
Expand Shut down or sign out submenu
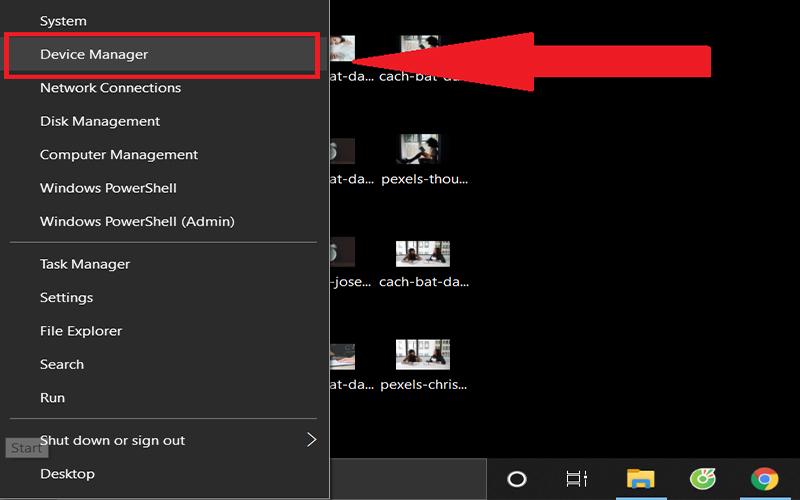point(163,440)
